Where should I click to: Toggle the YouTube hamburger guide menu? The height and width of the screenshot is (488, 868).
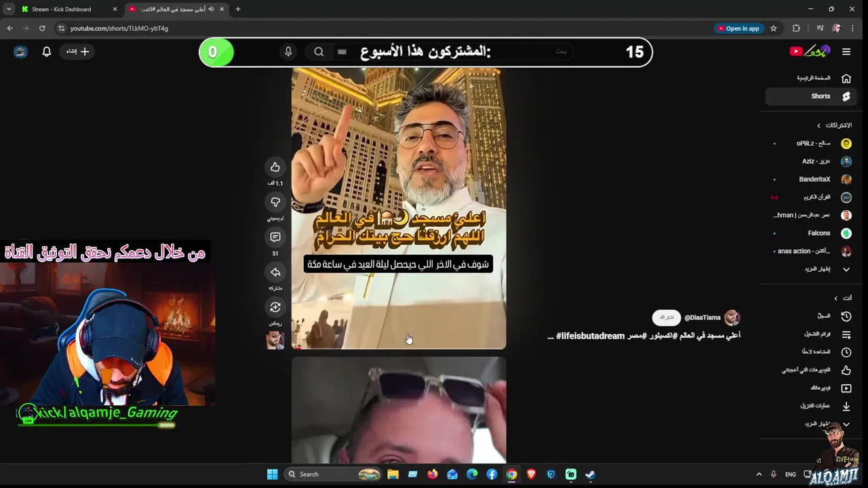[x=846, y=52]
